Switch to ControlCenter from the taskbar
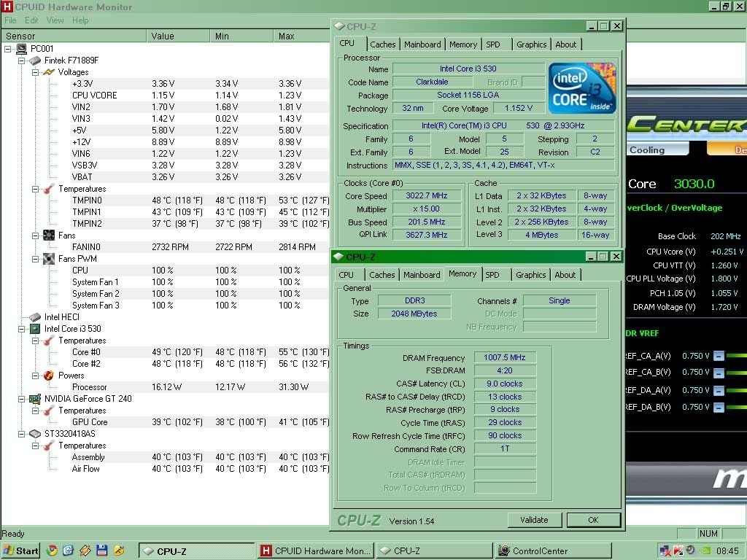The image size is (747, 560). (553, 551)
